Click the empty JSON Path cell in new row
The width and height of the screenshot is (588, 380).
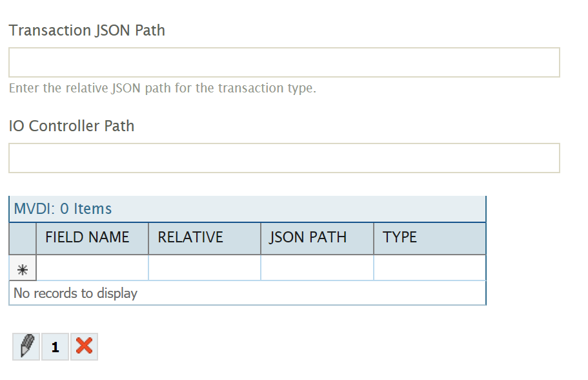[316, 268]
